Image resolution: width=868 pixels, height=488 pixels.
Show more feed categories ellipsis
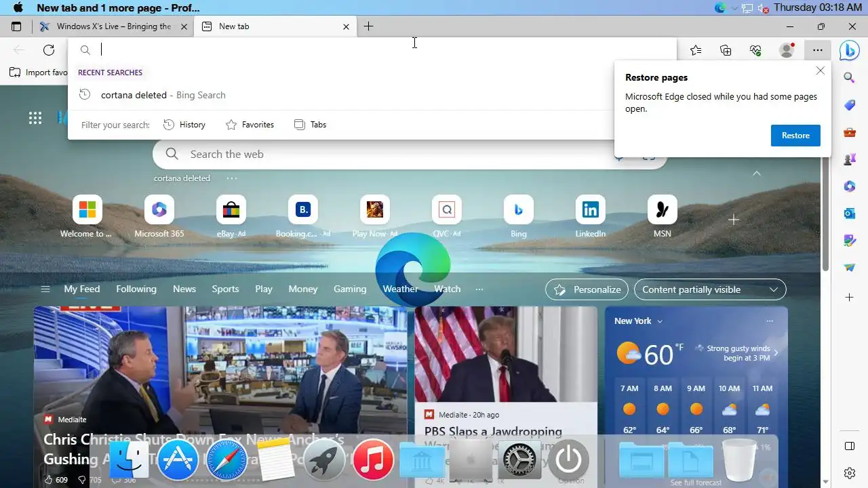[x=479, y=289]
